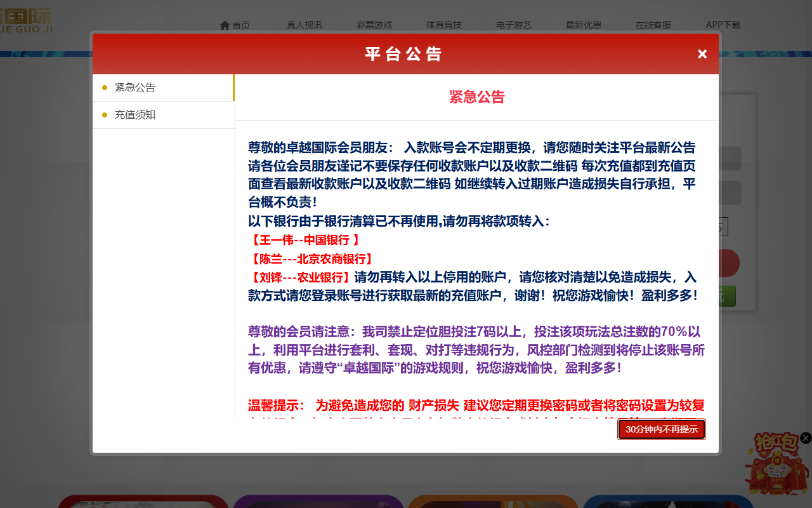Open the 电子游艺 menu item
Viewport: 812px width, 508px height.
[514, 25]
